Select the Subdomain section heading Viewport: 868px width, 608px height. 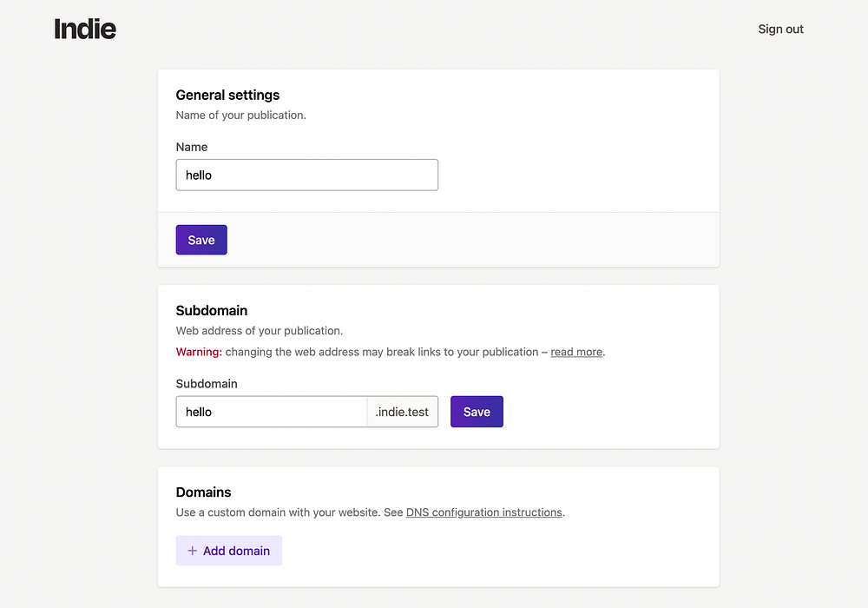point(212,310)
